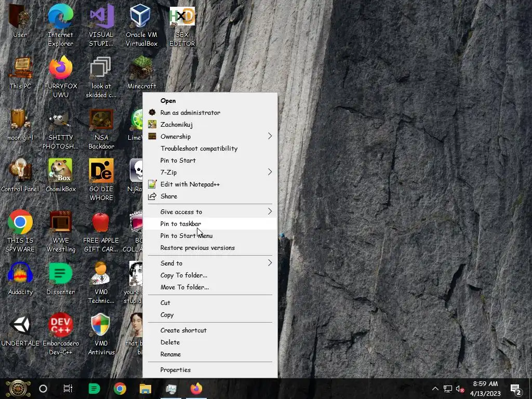Choose Share in the context menu
The image size is (532, 399).
pos(210,196)
